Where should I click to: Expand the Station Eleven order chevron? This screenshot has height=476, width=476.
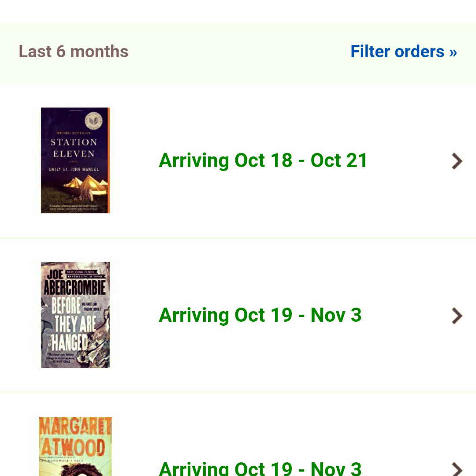(x=457, y=161)
